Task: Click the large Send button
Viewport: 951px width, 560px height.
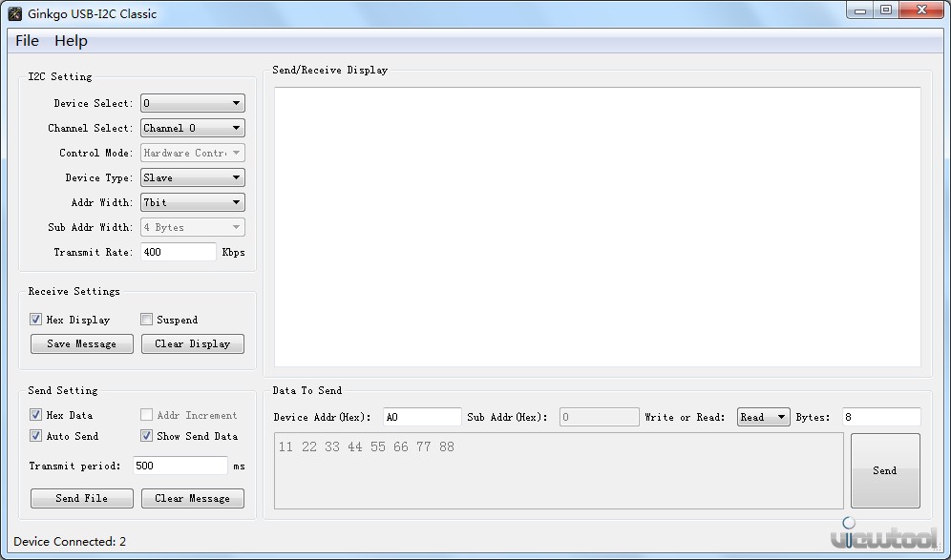Action: coord(885,470)
